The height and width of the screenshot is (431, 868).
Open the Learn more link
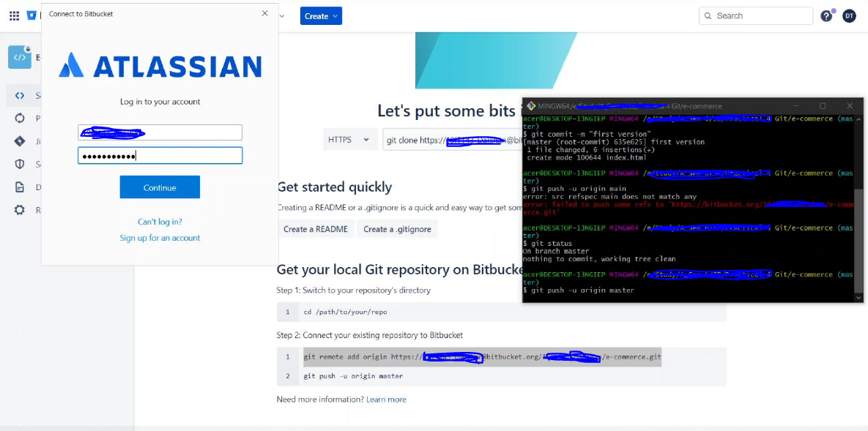click(x=386, y=400)
